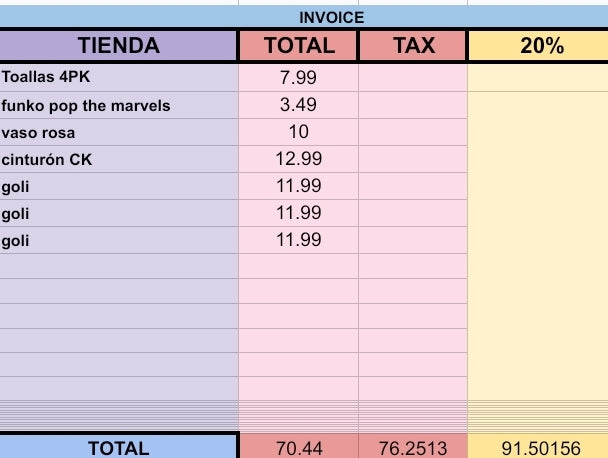Select the price cell 7.99

coord(298,78)
